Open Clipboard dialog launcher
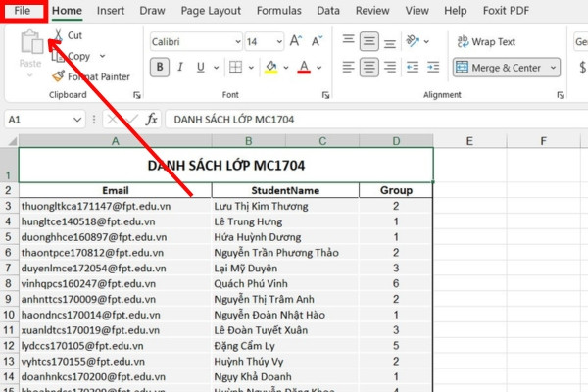 click(137, 95)
